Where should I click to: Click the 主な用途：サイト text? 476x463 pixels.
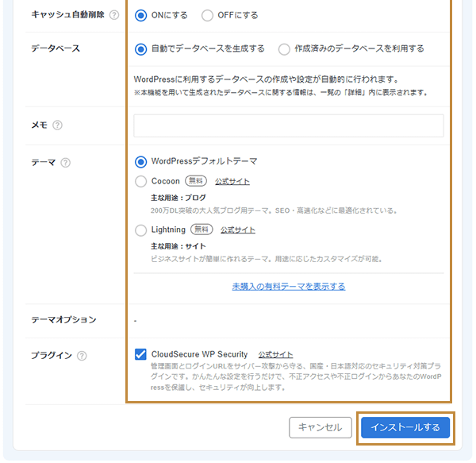(178, 246)
